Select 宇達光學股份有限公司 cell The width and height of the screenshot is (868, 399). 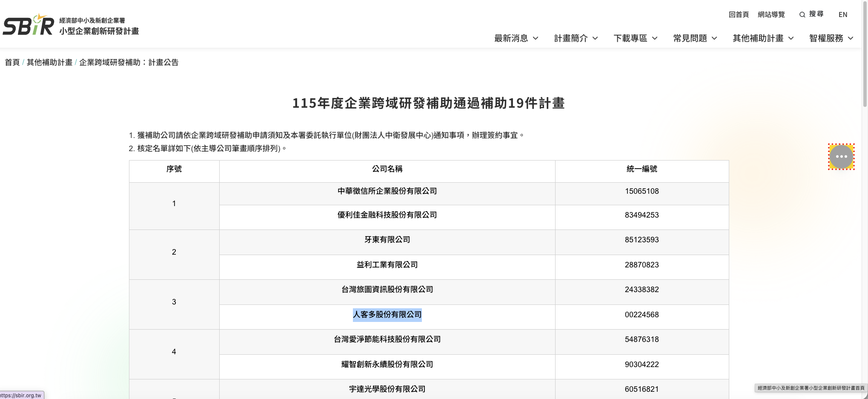pos(387,389)
